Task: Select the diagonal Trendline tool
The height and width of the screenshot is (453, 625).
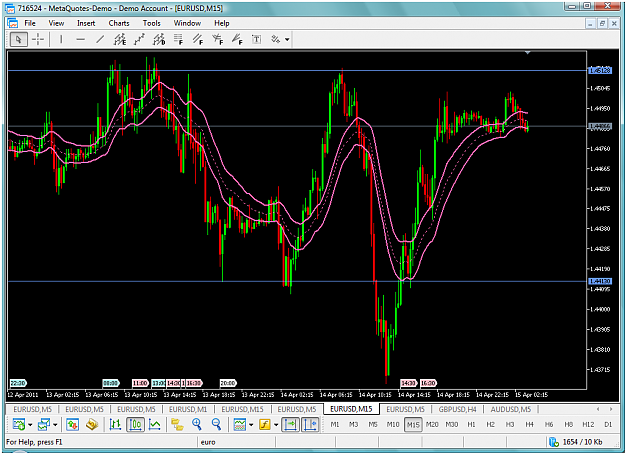Action: pos(100,39)
